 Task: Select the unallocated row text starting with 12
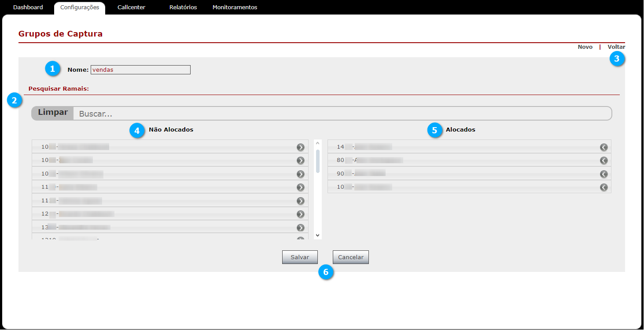pos(78,214)
